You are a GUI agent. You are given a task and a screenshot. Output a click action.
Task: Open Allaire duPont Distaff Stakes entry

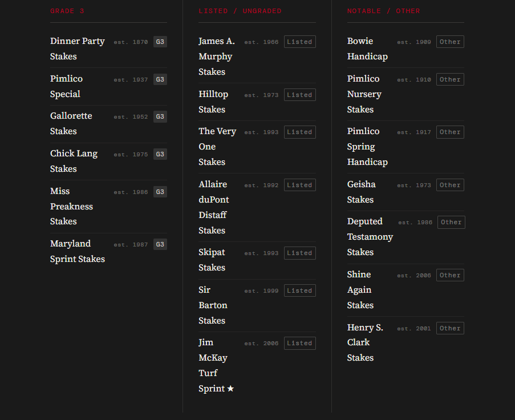click(214, 207)
